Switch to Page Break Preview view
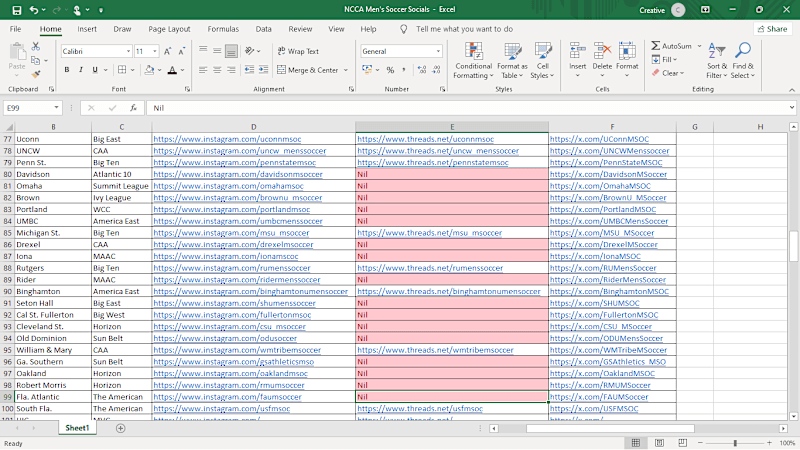 (x=683, y=443)
